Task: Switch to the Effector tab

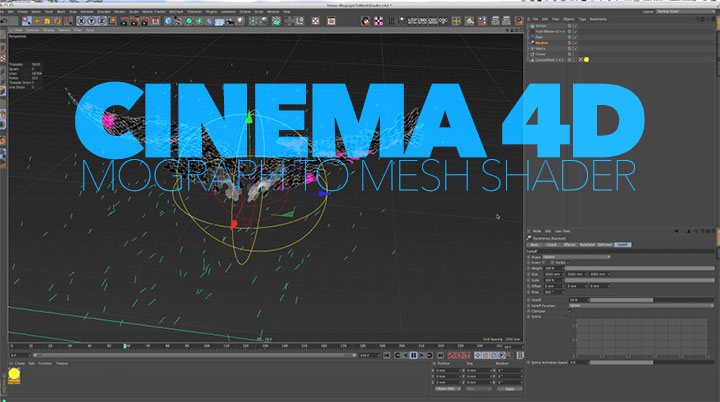Action: pyautogui.click(x=569, y=245)
